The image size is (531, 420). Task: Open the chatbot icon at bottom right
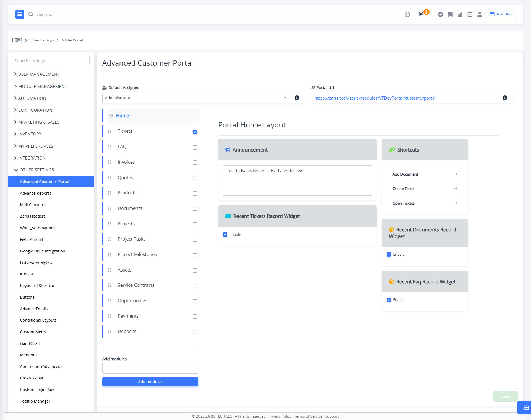pyautogui.click(x=526, y=408)
